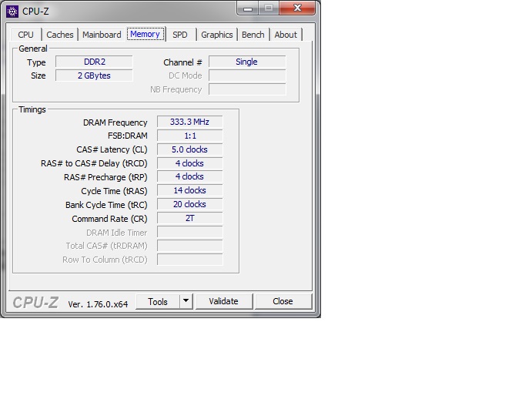Open the CPU tab
This screenshot has width=532, height=399.
pyautogui.click(x=25, y=35)
